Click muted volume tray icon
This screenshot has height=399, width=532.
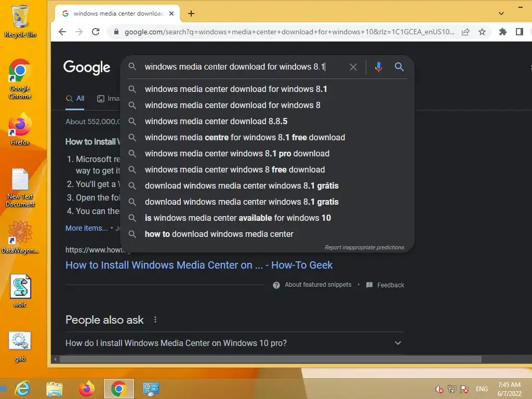point(440,389)
